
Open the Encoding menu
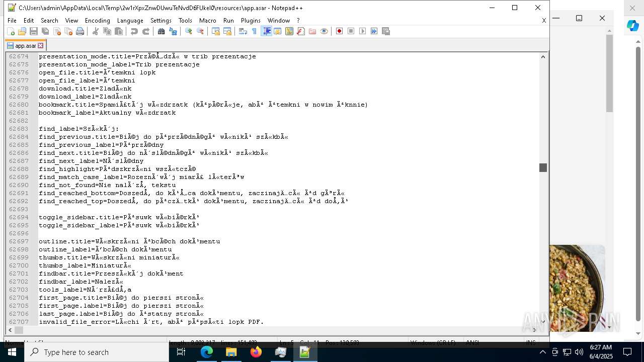click(x=98, y=21)
